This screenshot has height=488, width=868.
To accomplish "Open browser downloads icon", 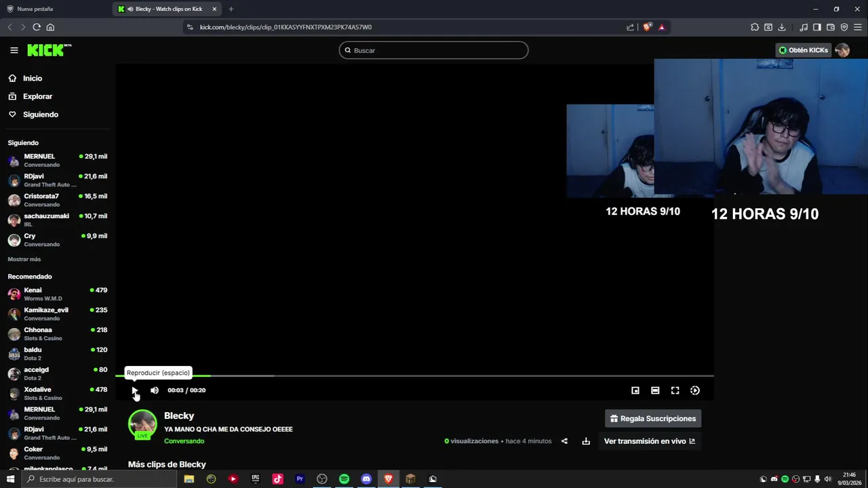I will pos(782,27).
